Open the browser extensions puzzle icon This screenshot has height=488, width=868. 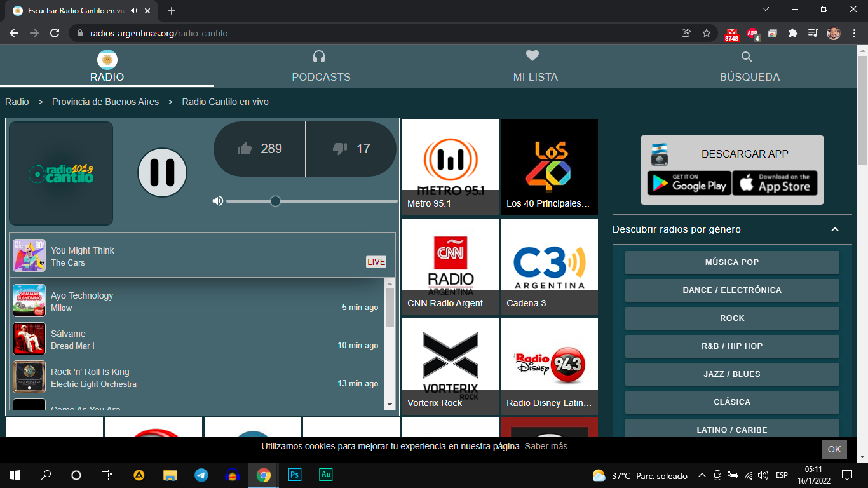792,33
